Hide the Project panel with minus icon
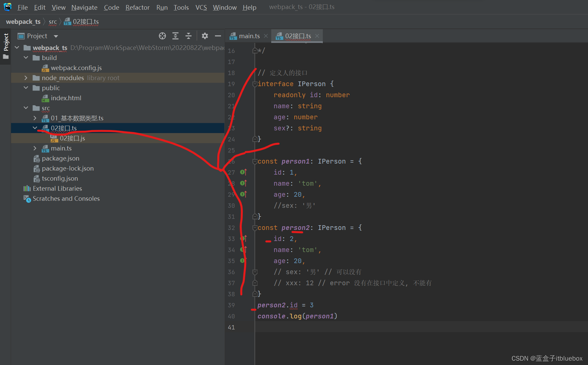Screen dimensions: 588x365 tap(218, 36)
